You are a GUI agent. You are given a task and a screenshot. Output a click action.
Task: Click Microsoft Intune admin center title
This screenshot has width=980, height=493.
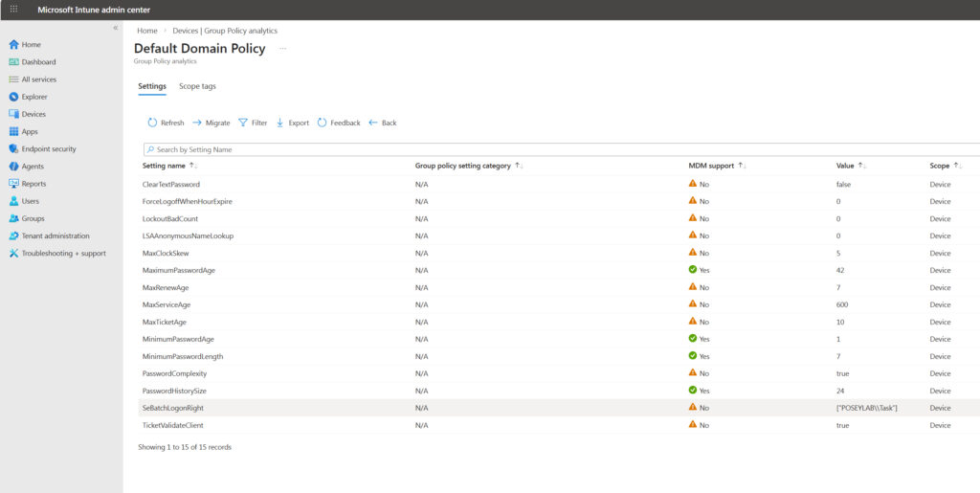tap(94, 10)
